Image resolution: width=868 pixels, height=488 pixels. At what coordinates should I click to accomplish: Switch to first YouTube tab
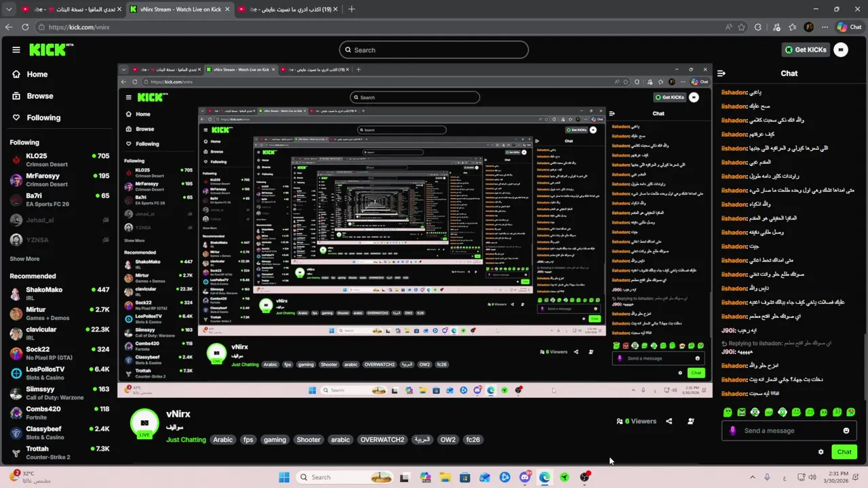71,9
